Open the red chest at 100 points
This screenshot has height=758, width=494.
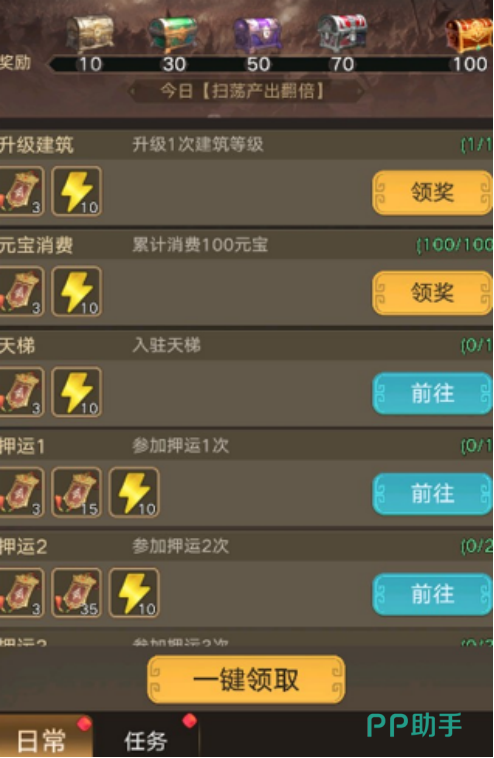469,35
